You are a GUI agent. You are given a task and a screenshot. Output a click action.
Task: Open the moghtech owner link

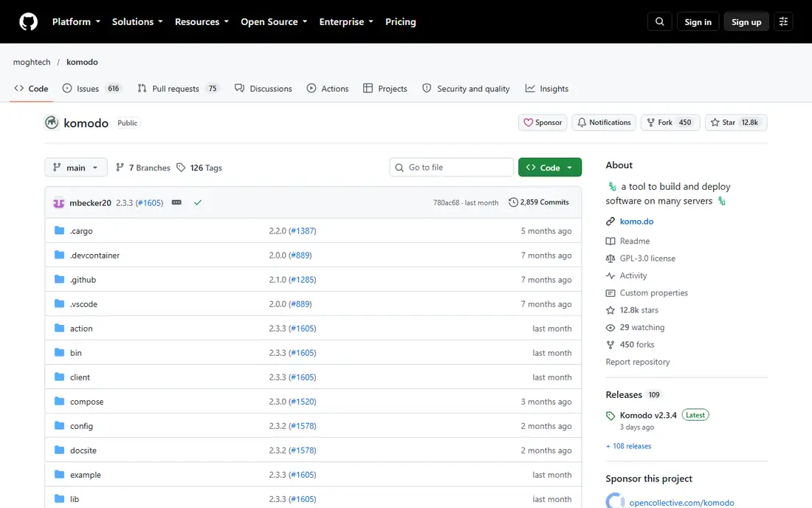pyautogui.click(x=32, y=61)
